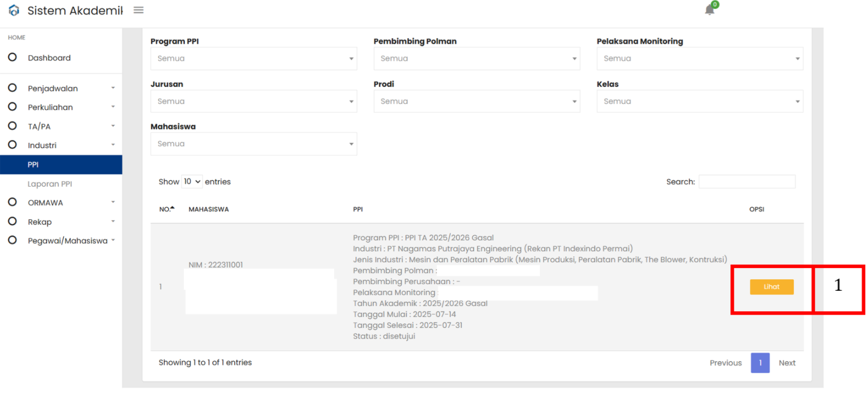Screen dimensions: 868x396
Task: Open the Program PPI dropdown
Action: pyautogui.click(x=254, y=59)
